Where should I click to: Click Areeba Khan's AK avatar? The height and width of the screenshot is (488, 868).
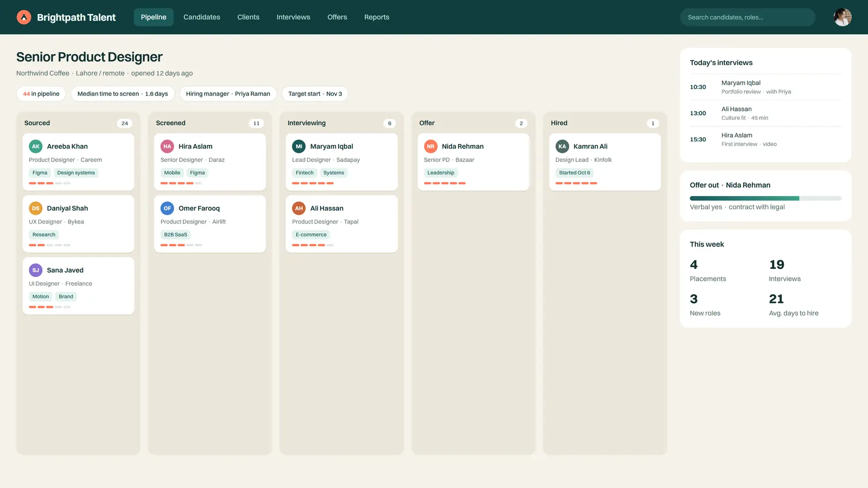[x=36, y=146]
